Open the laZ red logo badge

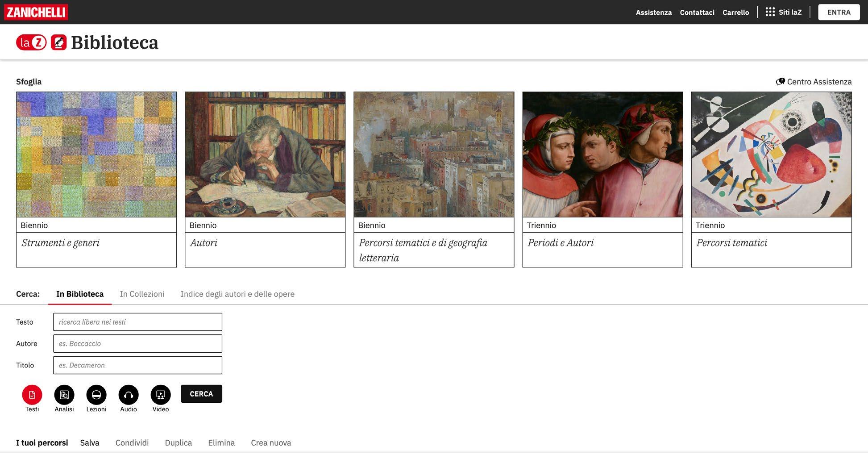tap(31, 42)
